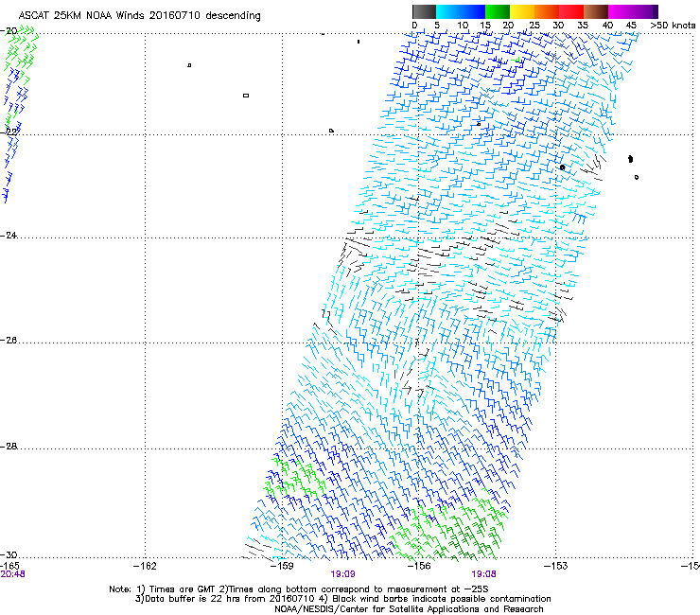The height and width of the screenshot is (615, 700).
Task: Click the note 'Data buffer is 22 hrs'
Action: point(189,599)
